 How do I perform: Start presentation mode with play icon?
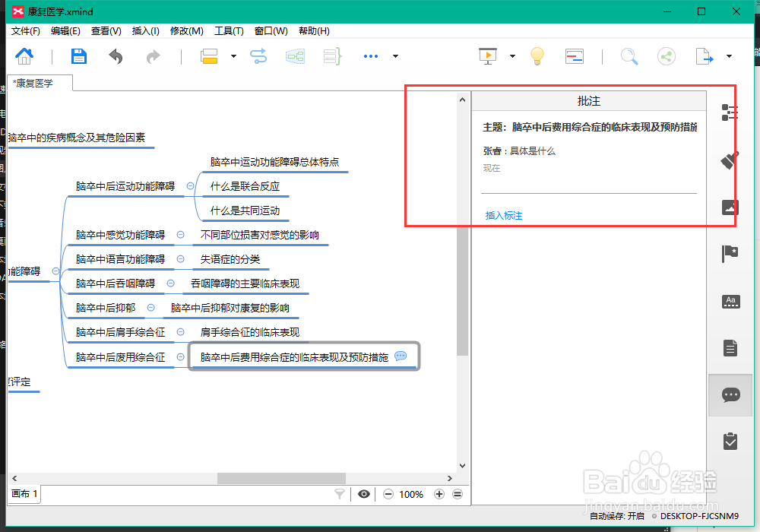[487, 55]
